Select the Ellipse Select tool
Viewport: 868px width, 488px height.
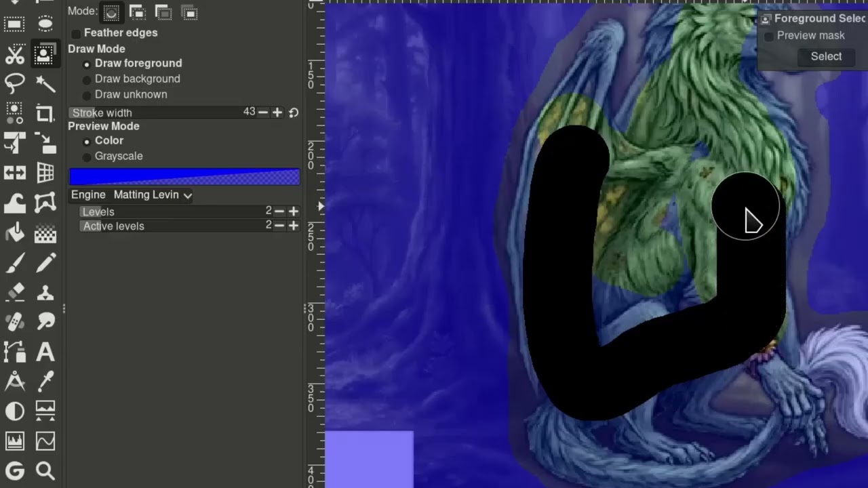(45, 24)
